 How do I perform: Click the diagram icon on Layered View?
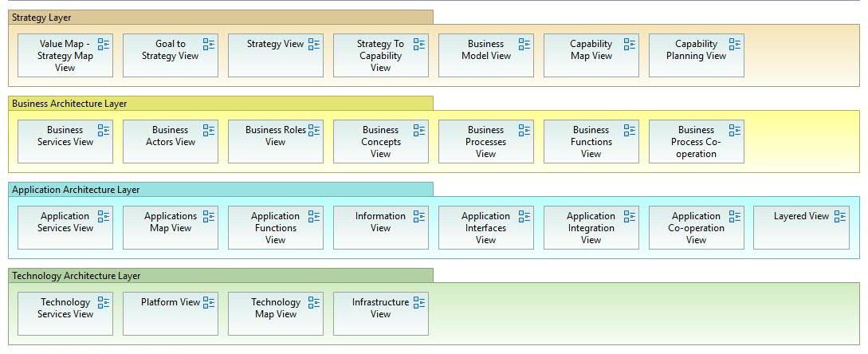coord(840,217)
